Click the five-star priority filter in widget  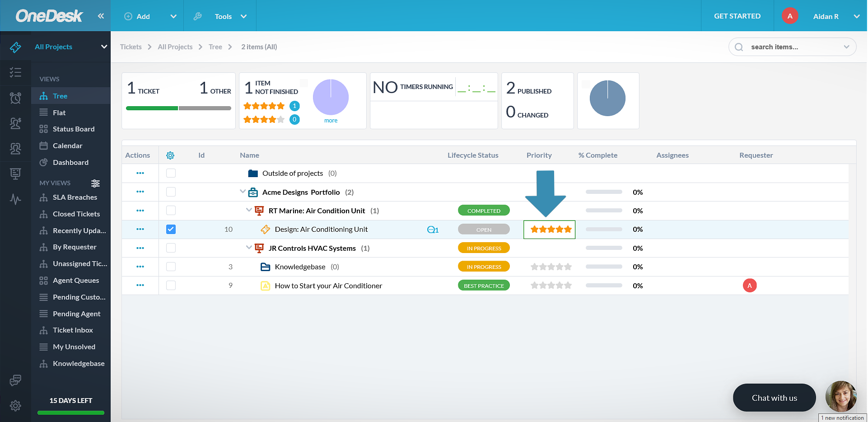(x=264, y=106)
